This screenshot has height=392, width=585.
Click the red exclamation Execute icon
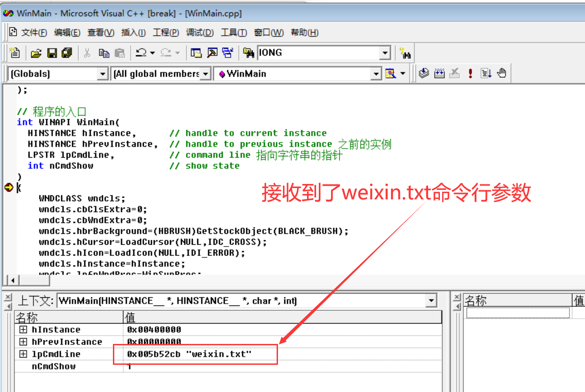[x=470, y=73]
